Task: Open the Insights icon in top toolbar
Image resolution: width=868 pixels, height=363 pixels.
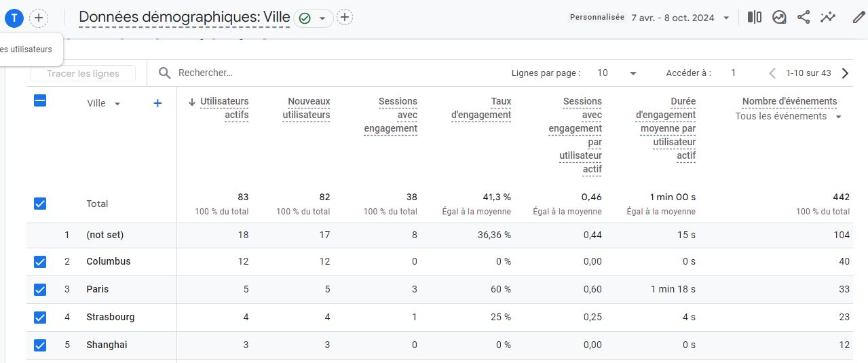Action: click(x=827, y=18)
